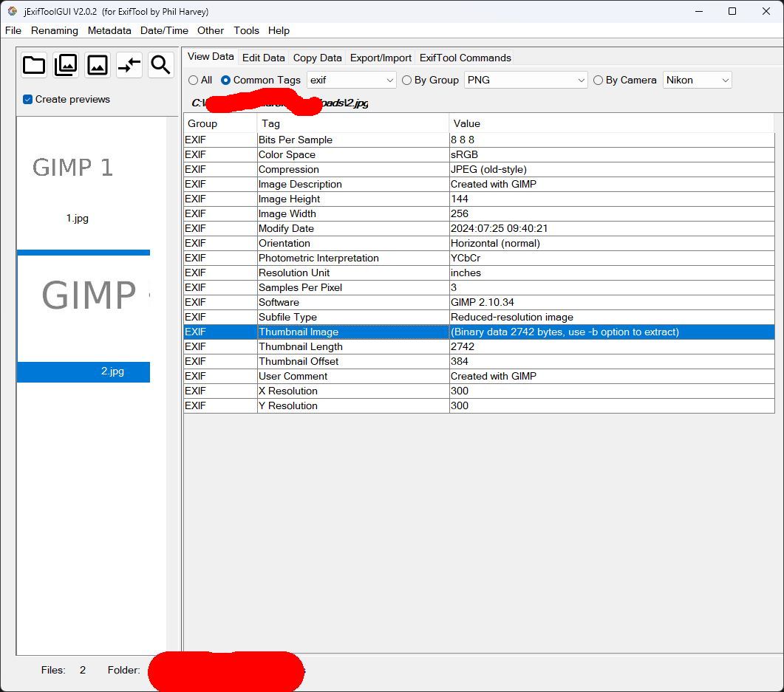784x692 pixels.
Task: Select the Color Space tag cell
Action: pyautogui.click(x=353, y=155)
